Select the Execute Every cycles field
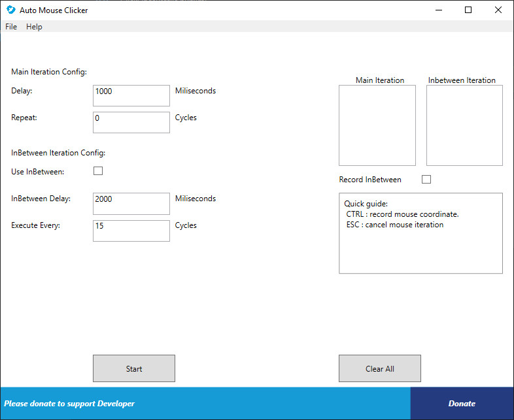The image size is (514, 420). click(x=131, y=231)
